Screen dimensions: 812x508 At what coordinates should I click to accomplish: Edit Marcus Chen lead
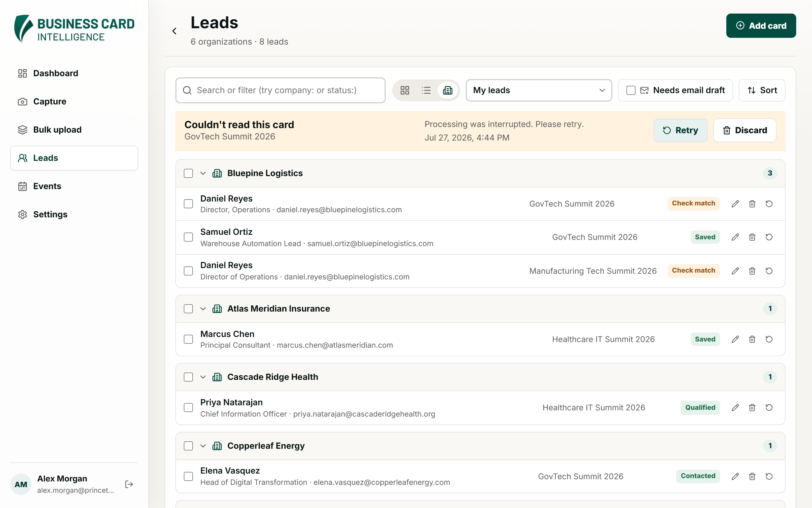[735, 339]
